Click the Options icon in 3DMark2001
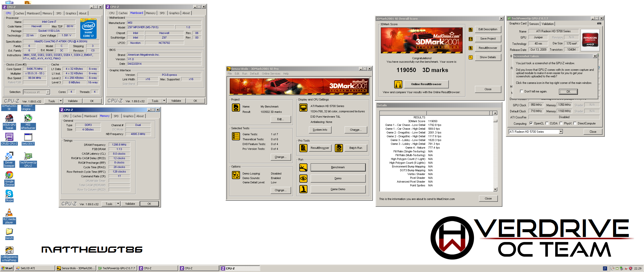The width and height of the screenshot is (644, 272). coord(236,175)
